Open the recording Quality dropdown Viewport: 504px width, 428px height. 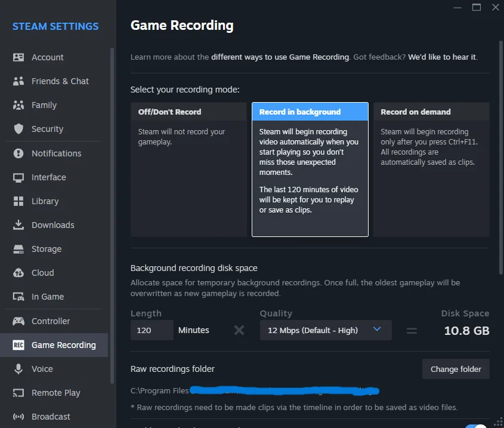coord(326,330)
